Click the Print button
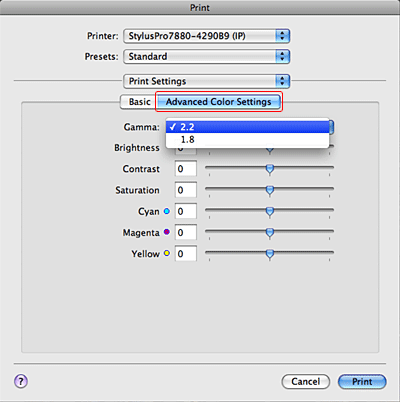 click(x=362, y=381)
